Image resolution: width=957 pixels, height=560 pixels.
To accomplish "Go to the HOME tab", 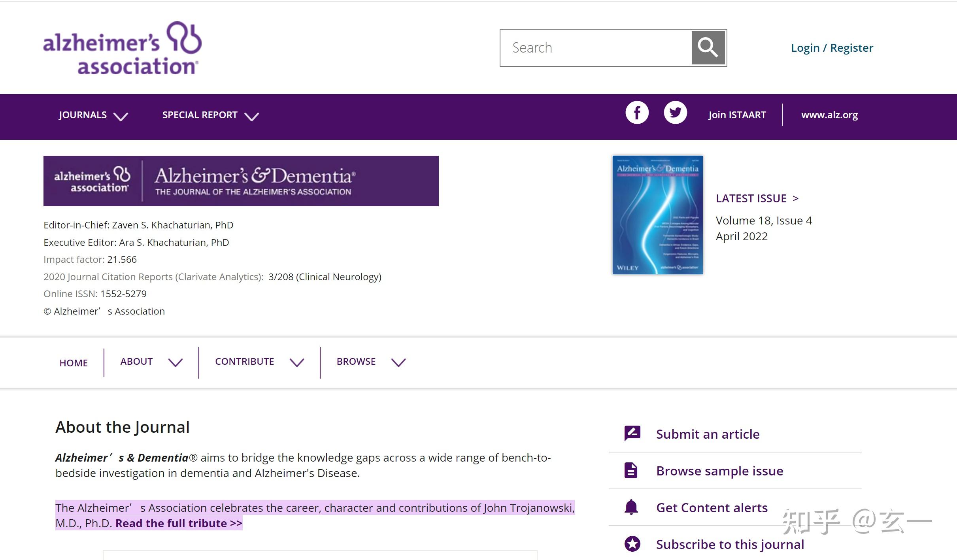I will [x=74, y=363].
